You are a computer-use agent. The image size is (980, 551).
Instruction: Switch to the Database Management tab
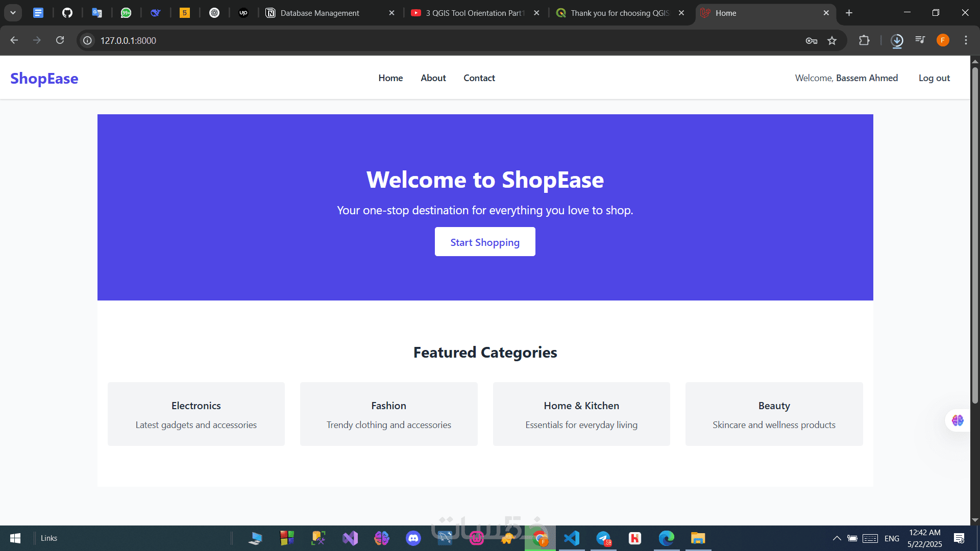320,13
